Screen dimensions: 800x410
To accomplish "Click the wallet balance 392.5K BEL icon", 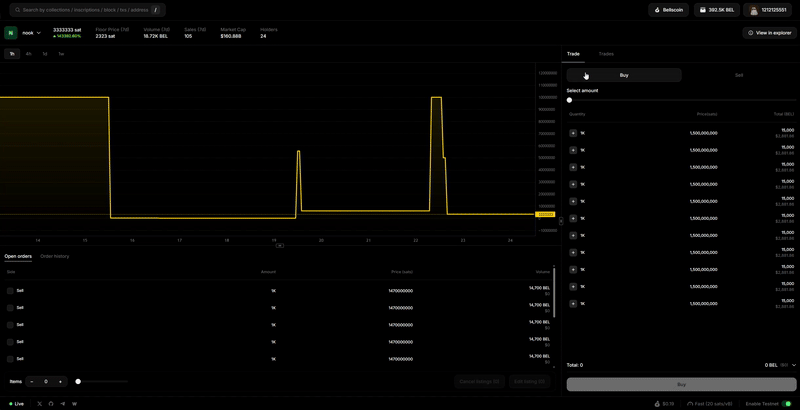I will point(703,10).
